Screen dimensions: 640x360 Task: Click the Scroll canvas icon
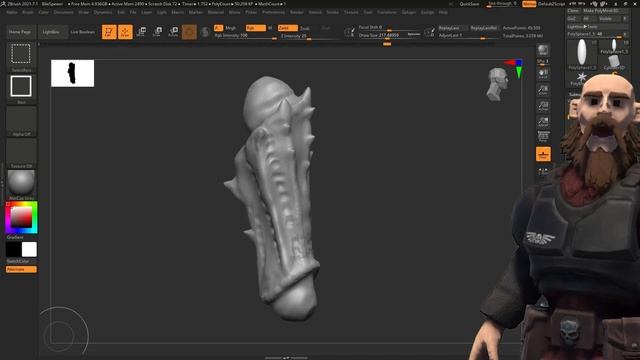[543, 74]
